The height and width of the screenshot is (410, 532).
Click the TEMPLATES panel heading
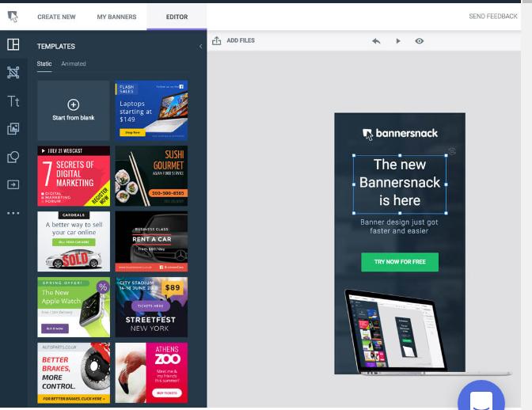[x=56, y=47]
